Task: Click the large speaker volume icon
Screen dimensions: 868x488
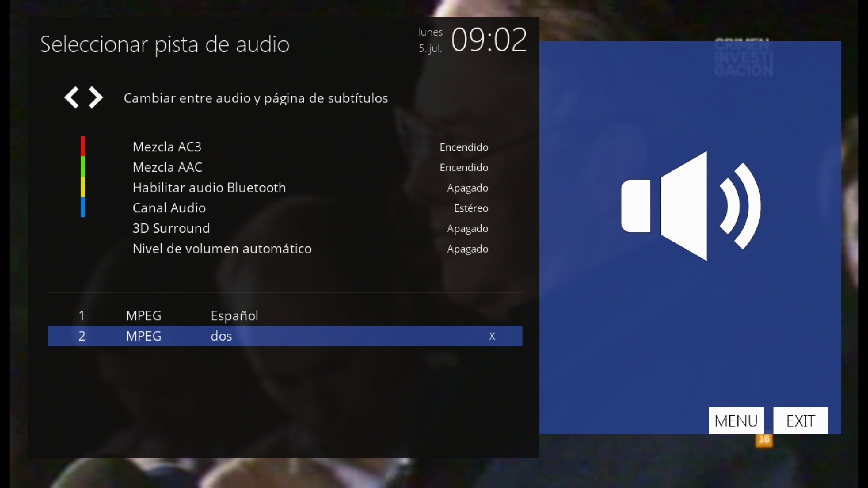Action: tap(690, 206)
